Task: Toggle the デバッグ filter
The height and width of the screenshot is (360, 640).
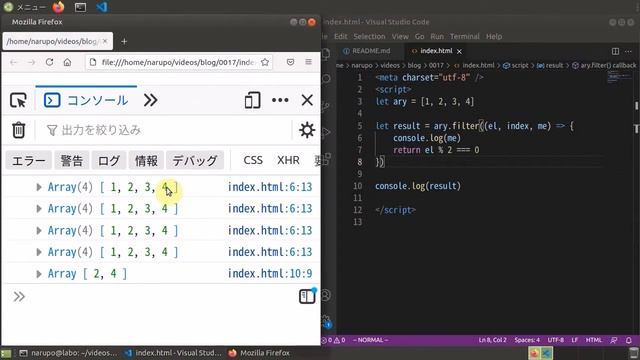Action: click(x=195, y=160)
